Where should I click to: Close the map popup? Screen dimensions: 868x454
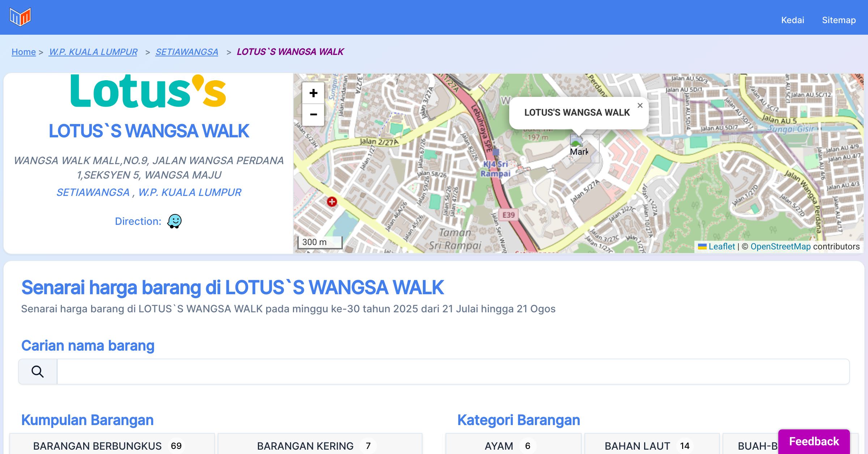640,106
